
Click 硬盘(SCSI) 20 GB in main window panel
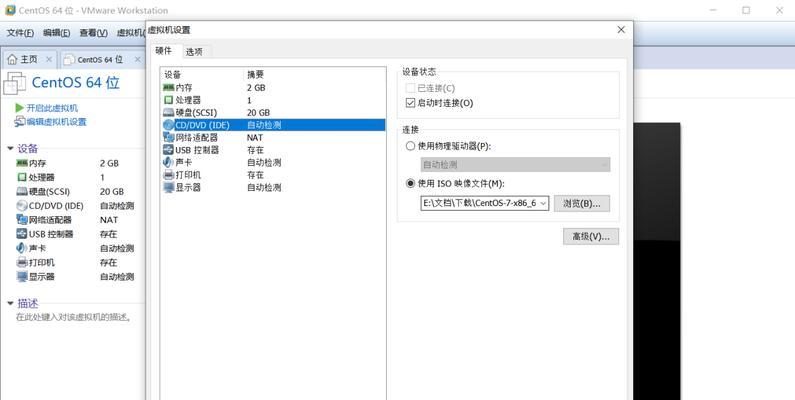[x=75, y=192]
